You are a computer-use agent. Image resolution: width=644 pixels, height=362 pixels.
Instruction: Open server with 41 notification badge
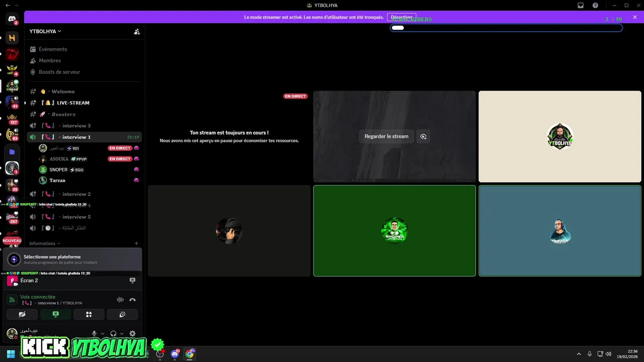(x=12, y=102)
